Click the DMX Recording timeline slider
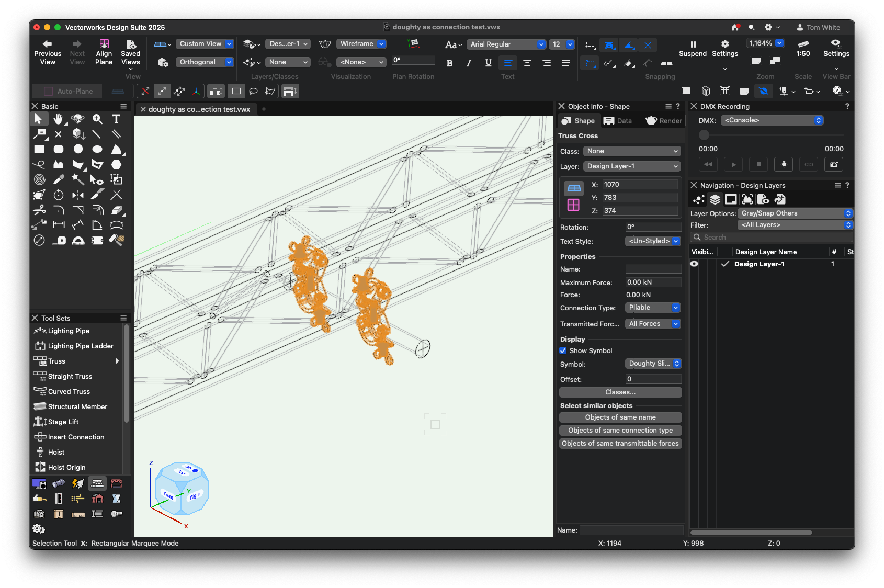 pos(704,135)
